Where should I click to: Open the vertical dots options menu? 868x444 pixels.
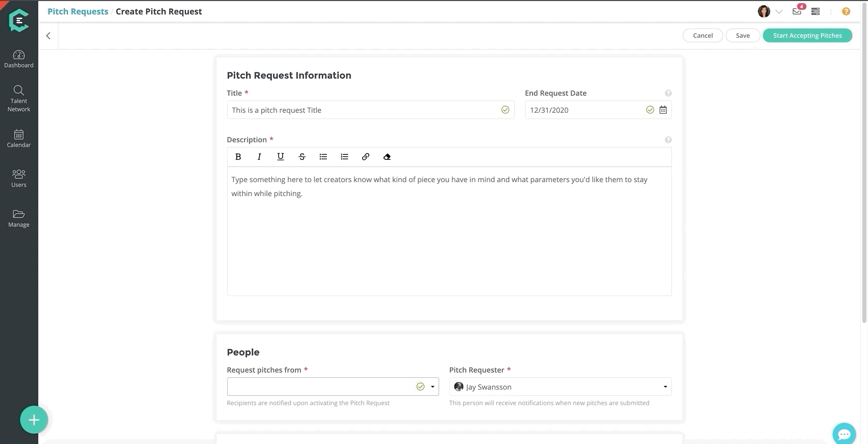tap(831, 11)
